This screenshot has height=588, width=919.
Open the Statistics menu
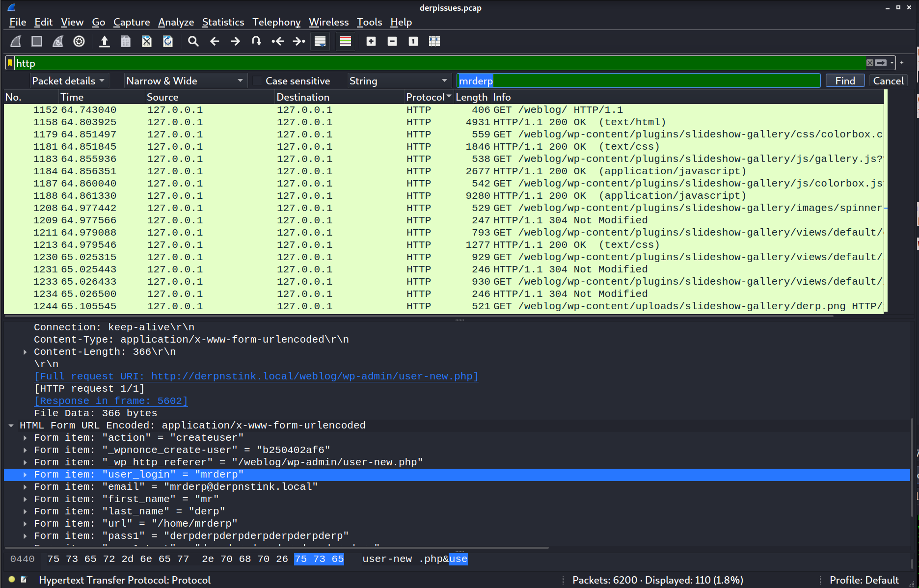[x=223, y=22]
